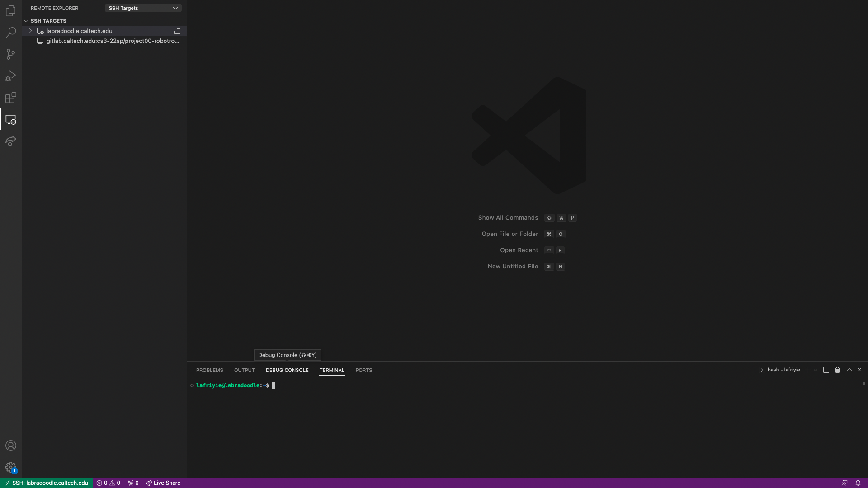The height and width of the screenshot is (488, 868).
Task: Open the Run and Debug view
Action: [x=11, y=76]
